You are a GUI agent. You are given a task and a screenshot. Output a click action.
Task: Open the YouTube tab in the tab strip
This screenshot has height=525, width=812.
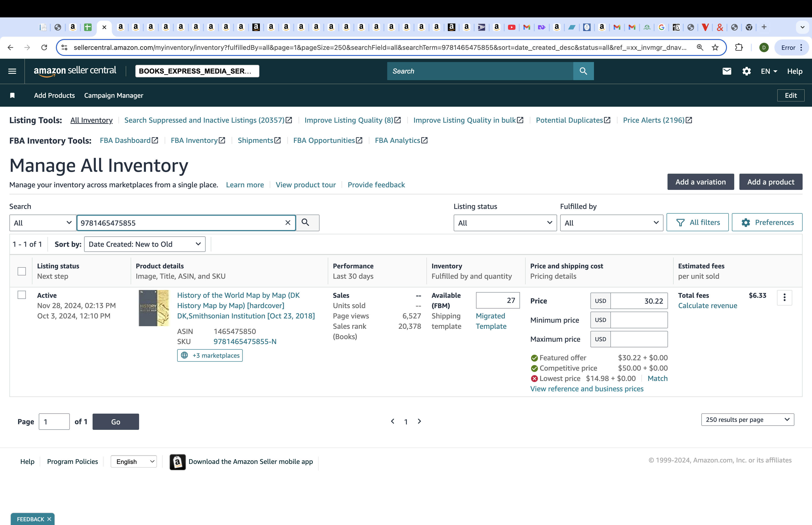(x=511, y=27)
